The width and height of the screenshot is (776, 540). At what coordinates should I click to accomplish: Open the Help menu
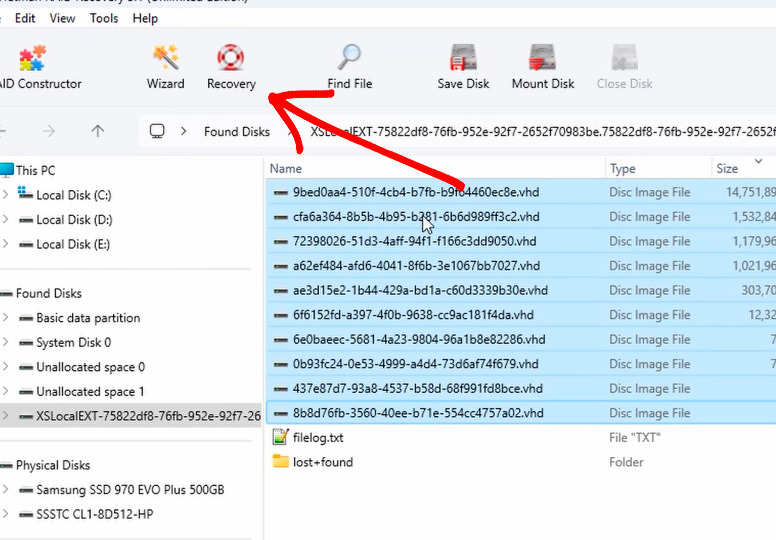point(145,18)
